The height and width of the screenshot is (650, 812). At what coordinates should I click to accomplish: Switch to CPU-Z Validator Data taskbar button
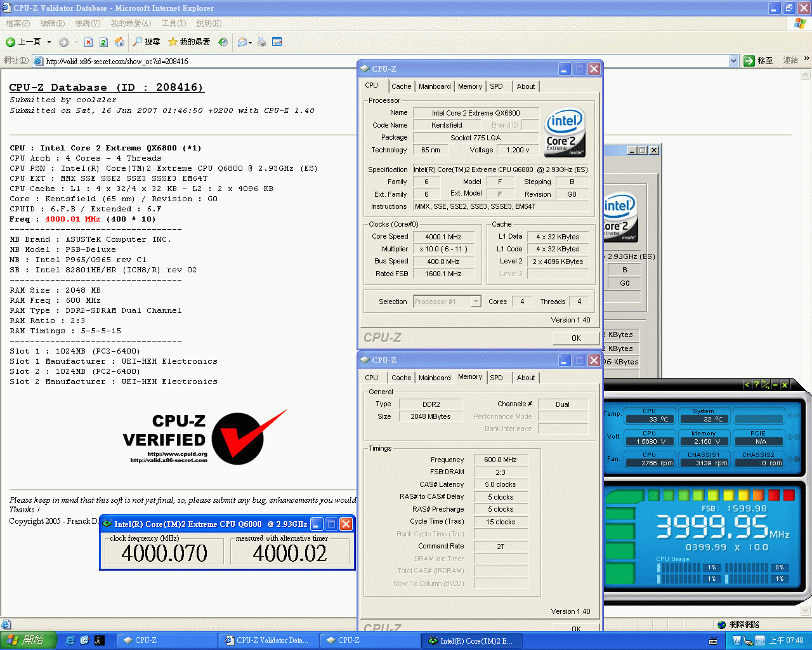(x=268, y=640)
